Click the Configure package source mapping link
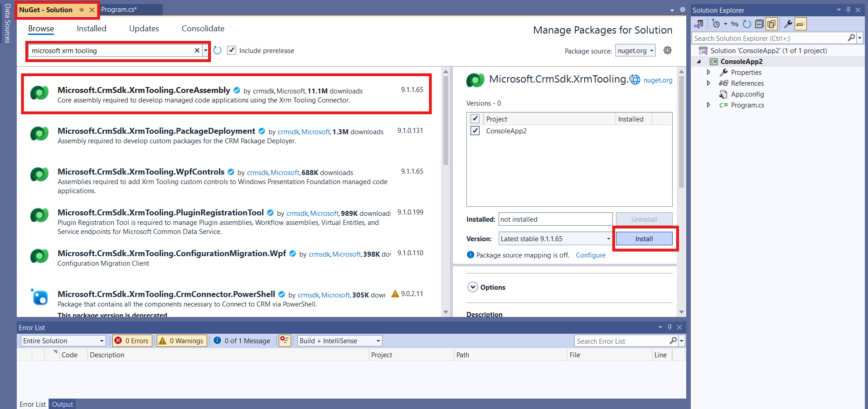868x409 pixels. [590, 255]
